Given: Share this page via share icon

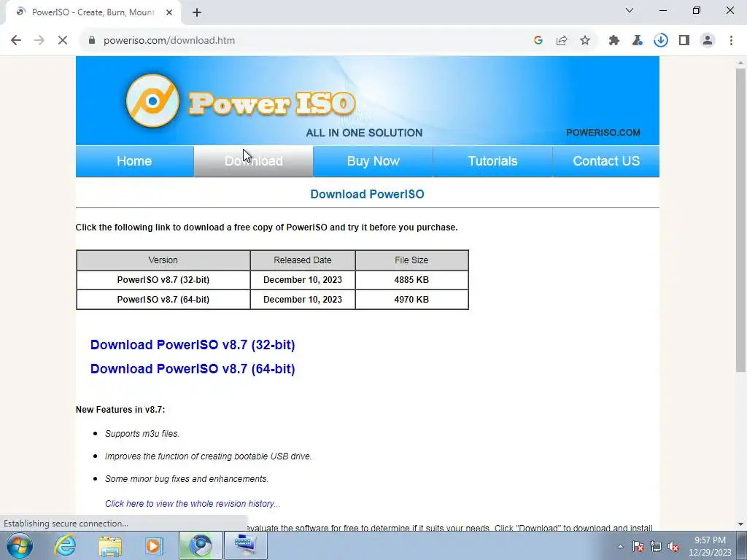Looking at the screenshot, I should point(562,41).
